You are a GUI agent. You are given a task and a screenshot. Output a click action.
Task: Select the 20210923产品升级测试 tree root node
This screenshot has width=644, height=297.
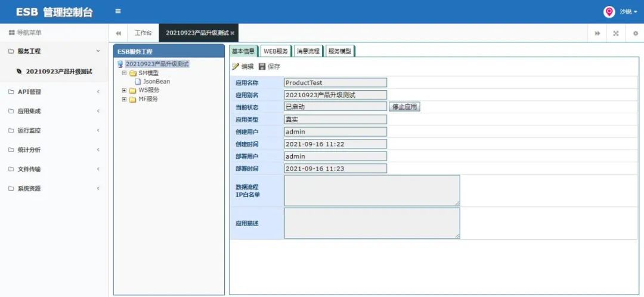[157, 64]
